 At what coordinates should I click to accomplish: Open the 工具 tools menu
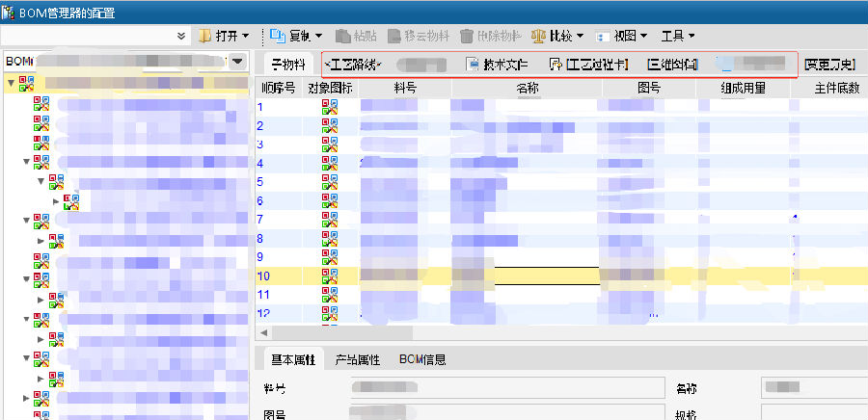coord(678,37)
